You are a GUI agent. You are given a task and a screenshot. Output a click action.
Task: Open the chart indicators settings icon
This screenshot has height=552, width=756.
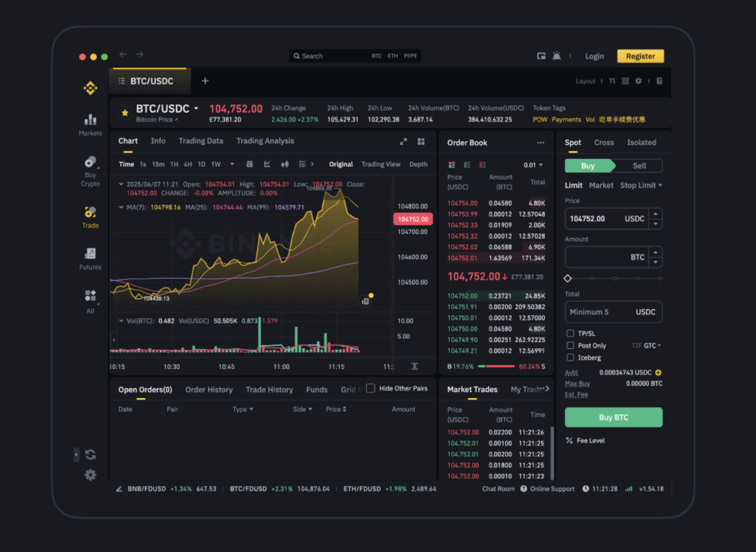(302, 164)
